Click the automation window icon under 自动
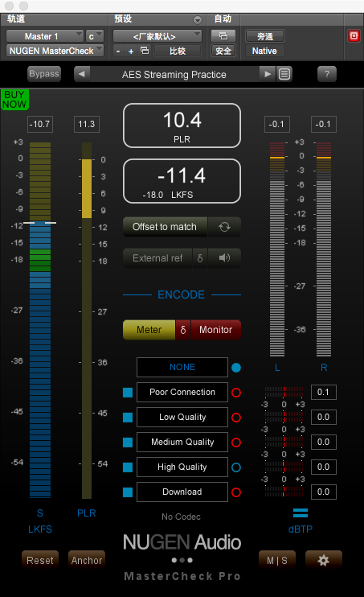The width and height of the screenshot is (364, 597). (223, 36)
